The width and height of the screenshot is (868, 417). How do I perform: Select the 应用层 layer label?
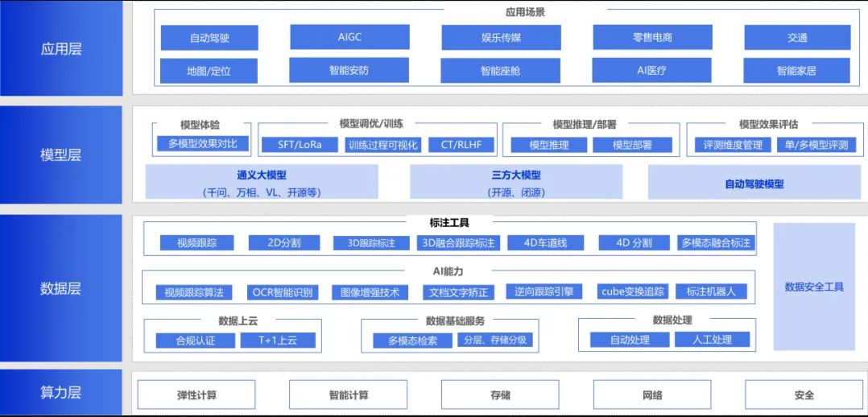(x=61, y=48)
